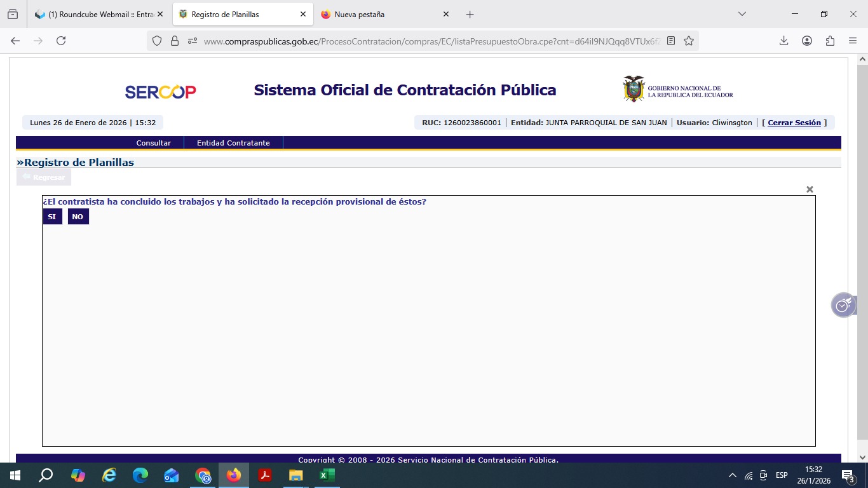Open Excel from the Windows taskbar

pos(327,475)
